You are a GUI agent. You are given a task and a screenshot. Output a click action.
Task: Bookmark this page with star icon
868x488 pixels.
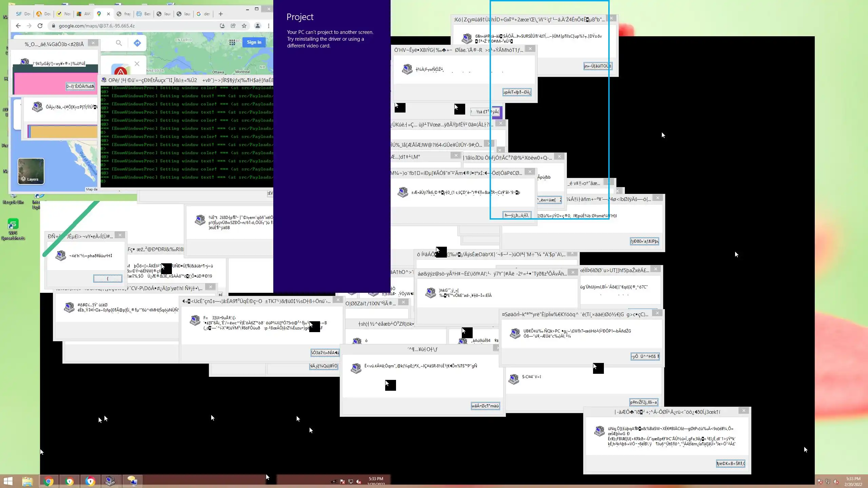point(244,26)
